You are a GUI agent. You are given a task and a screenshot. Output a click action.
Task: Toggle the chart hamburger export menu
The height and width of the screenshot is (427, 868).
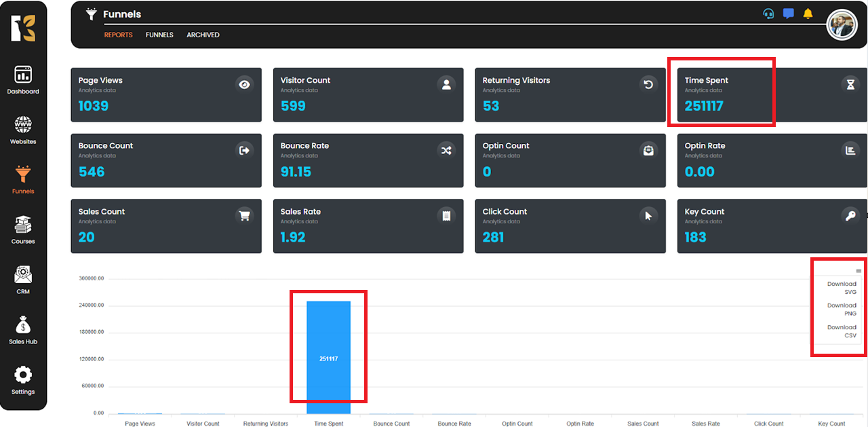pos(859,271)
